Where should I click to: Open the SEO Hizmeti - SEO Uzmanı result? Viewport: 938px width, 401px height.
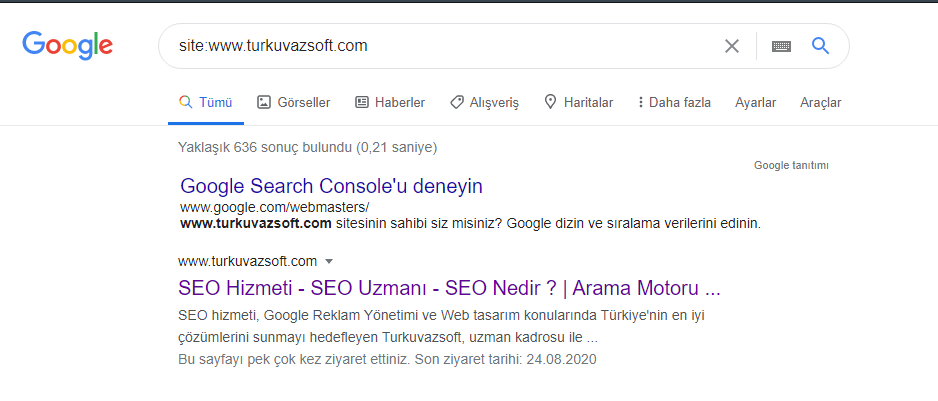pyautogui.click(x=449, y=288)
